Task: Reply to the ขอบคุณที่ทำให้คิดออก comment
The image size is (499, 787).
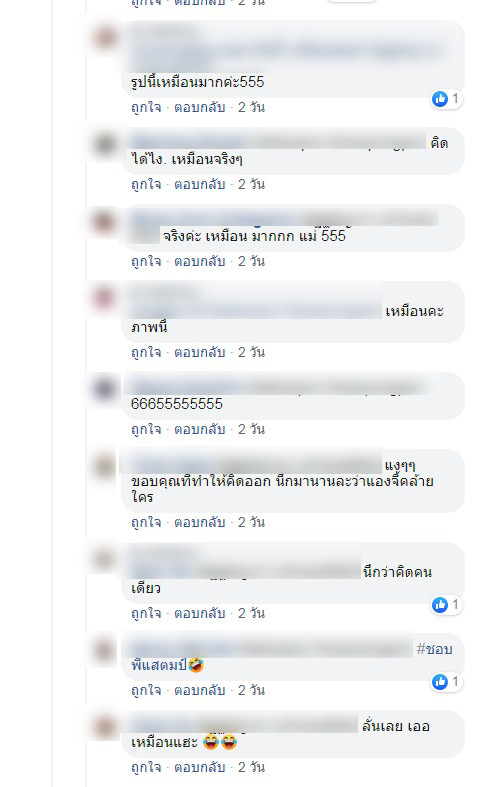Action: [199, 522]
